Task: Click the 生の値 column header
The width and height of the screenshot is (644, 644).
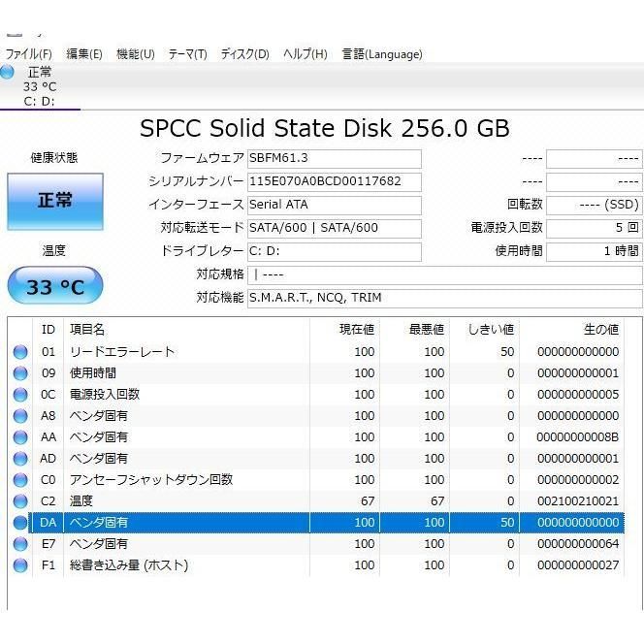Action: (571, 330)
